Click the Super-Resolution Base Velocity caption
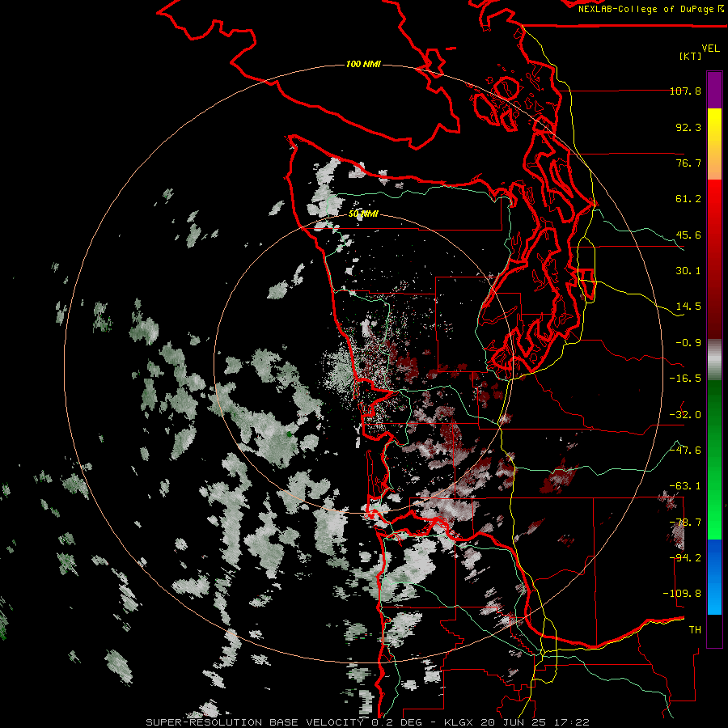The height and width of the screenshot is (728, 728). click(x=368, y=722)
